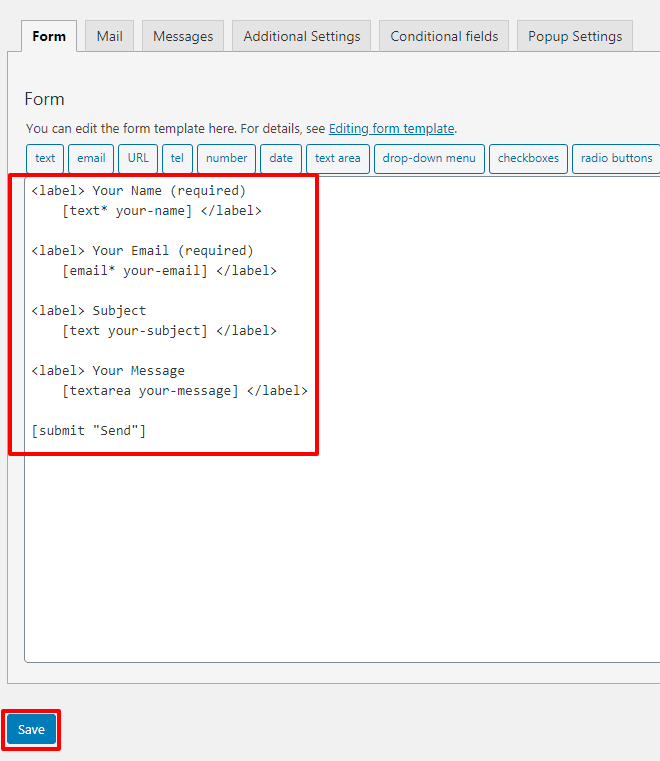Go to the Additional Settings tab
Image resolution: width=660 pixels, height=761 pixels.
tap(302, 36)
